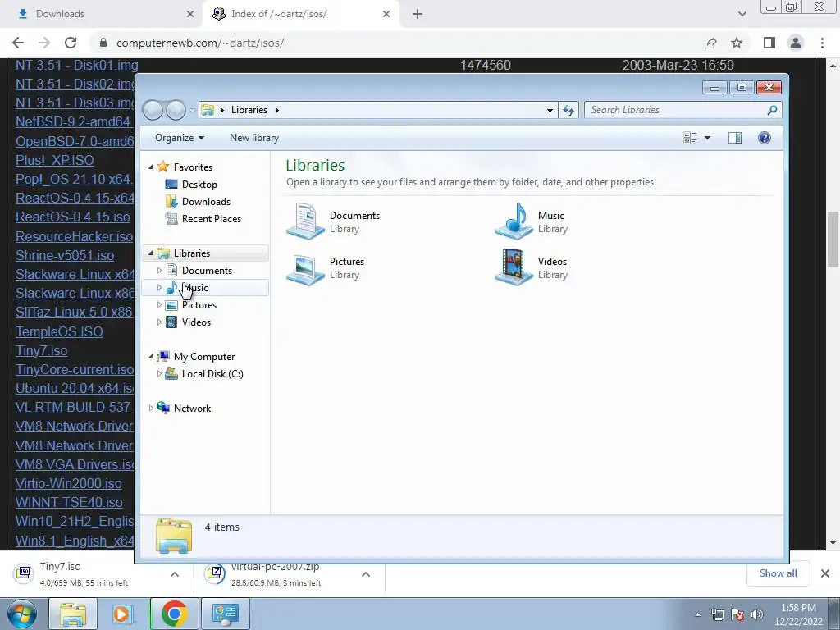Viewport: 840px width, 630px height.
Task: Open Chrome three-dot menu
Action: (822, 43)
